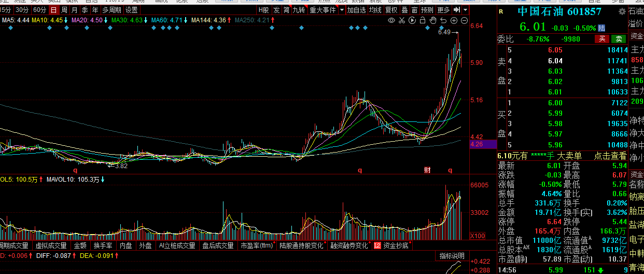Open the 更多 more options
The image size is (644, 274).
[443, 10]
